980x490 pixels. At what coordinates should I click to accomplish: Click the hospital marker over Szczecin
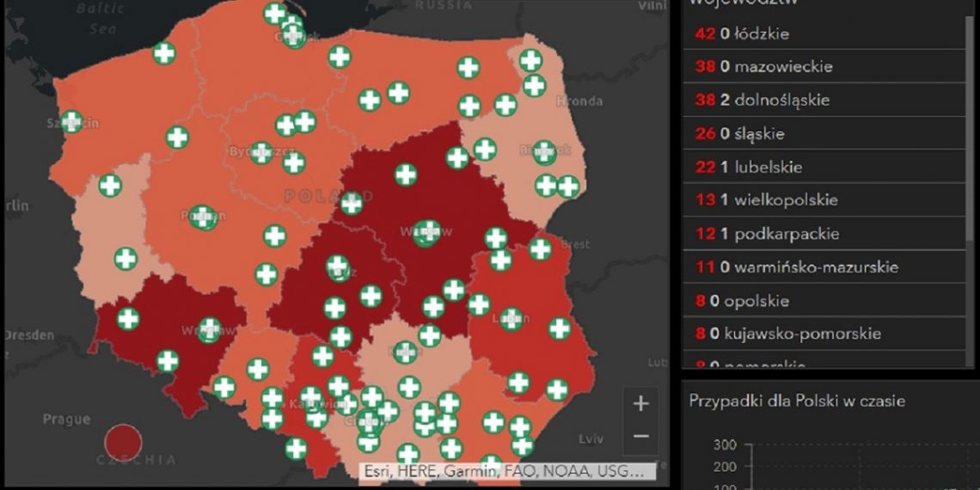click(x=72, y=121)
